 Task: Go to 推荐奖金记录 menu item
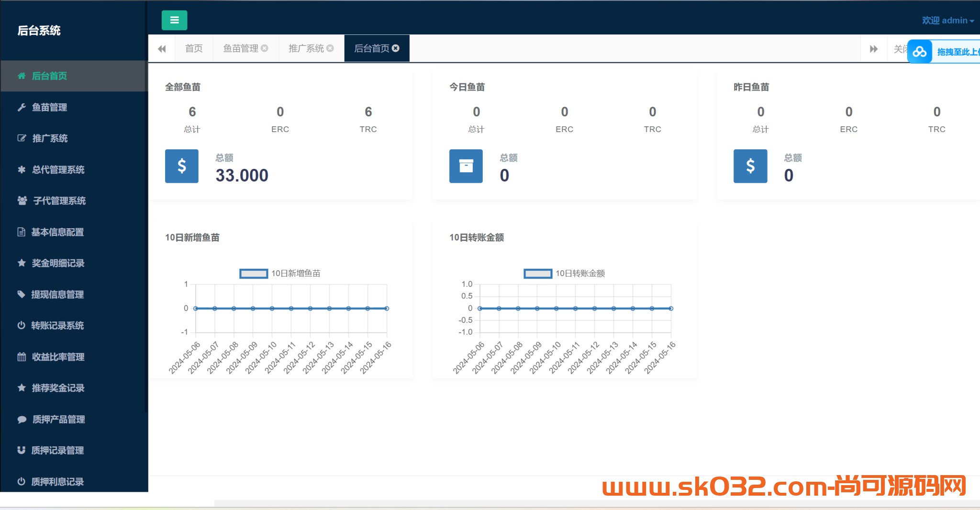point(74,388)
